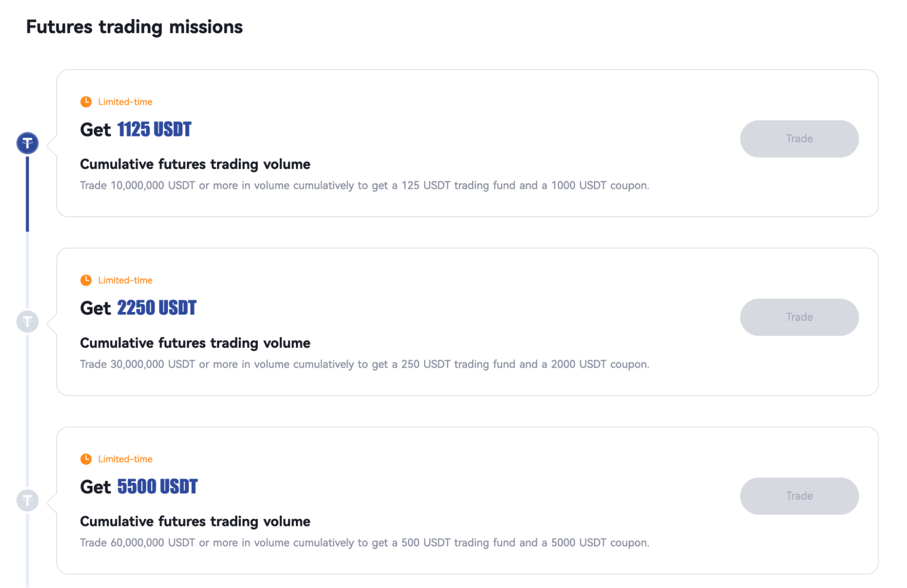Viewport: 907px width, 588px height.
Task: Click the Tether icon beside the 1125 USDT mission
Action: (28, 142)
